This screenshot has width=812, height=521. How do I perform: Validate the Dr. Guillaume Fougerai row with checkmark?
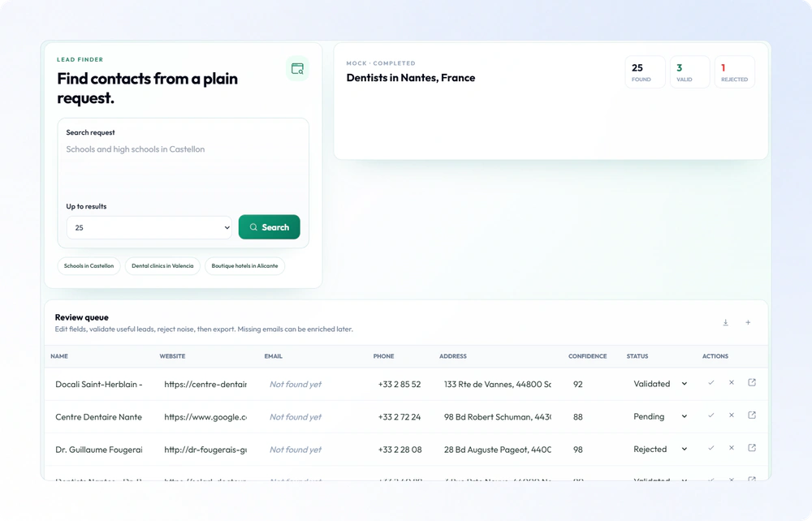coord(711,448)
